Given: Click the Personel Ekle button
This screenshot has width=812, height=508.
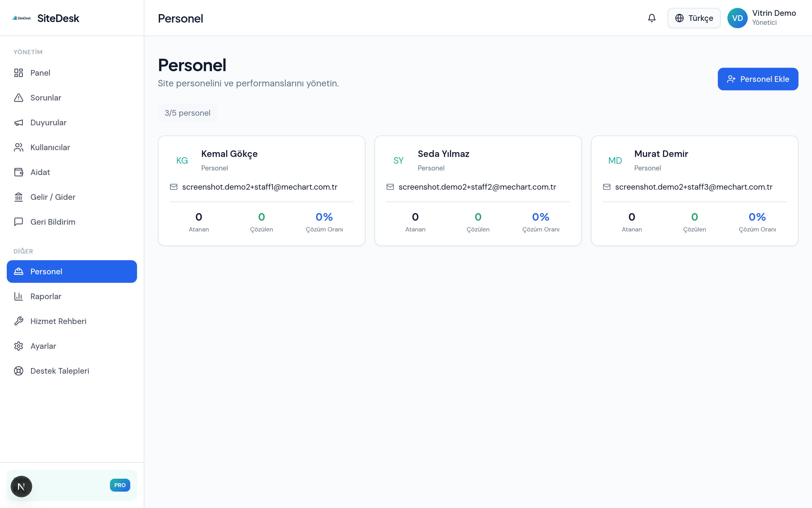Looking at the screenshot, I should pos(758,79).
